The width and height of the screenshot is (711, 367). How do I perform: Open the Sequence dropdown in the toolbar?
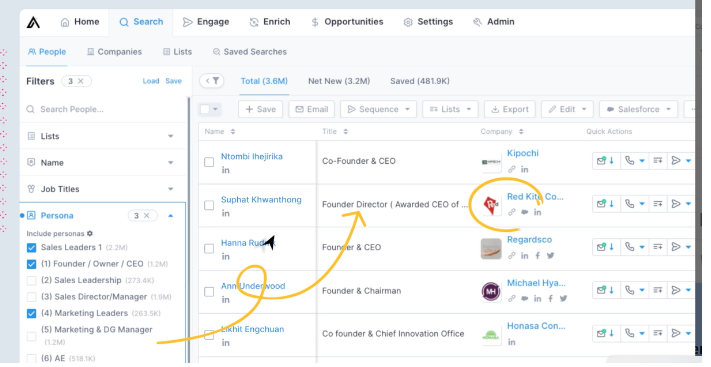(x=379, y=109)
